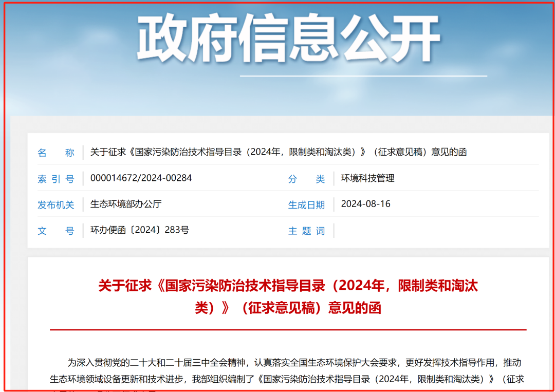Click the category value 环境科技管理

coord(367,179)
